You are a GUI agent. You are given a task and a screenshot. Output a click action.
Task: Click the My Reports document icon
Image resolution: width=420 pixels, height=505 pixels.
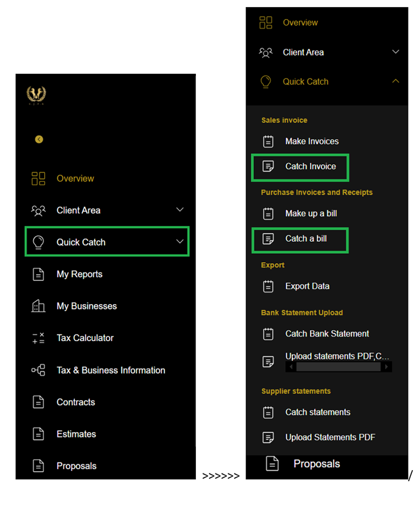tap(38, 274)
